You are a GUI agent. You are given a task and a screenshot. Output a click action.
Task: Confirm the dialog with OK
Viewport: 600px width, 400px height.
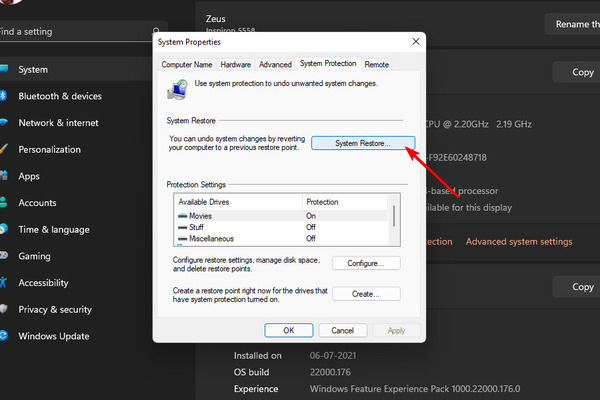click(x=289, y=330)
